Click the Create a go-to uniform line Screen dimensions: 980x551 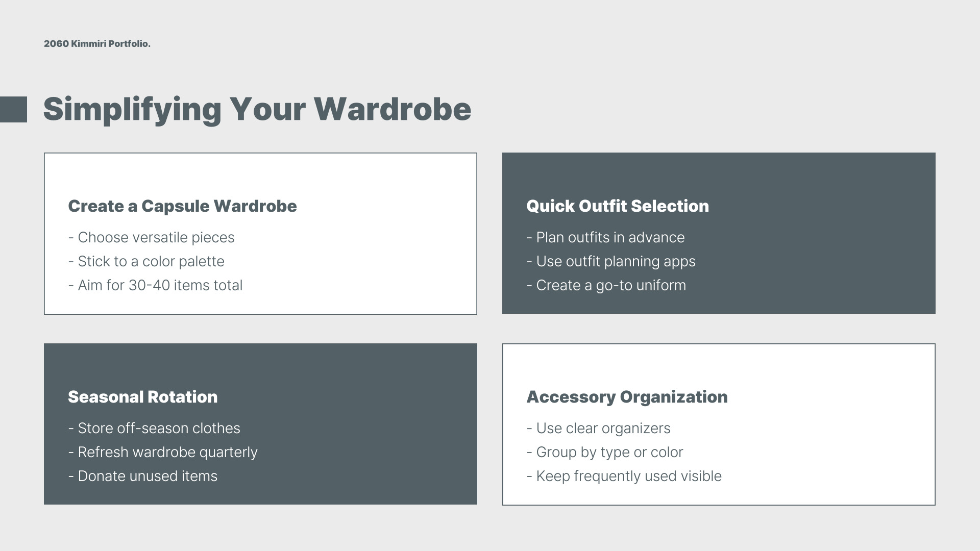click(x=606, y=286)
